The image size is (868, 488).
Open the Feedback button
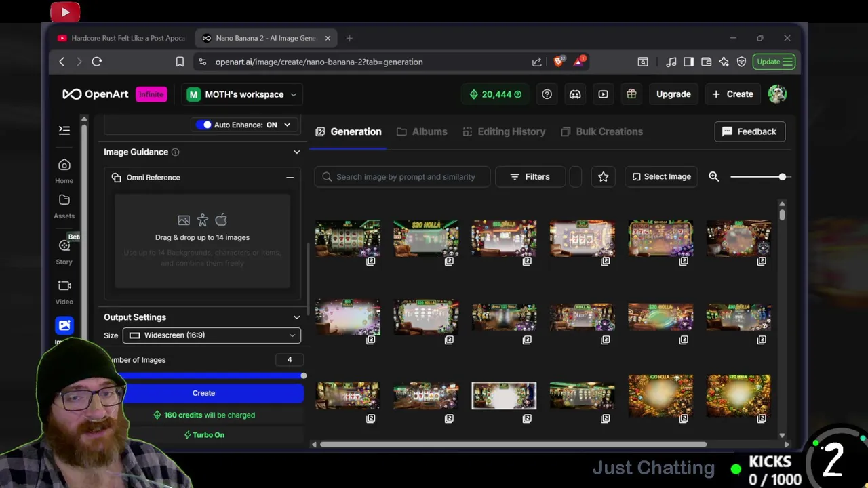tap(750, 131)
